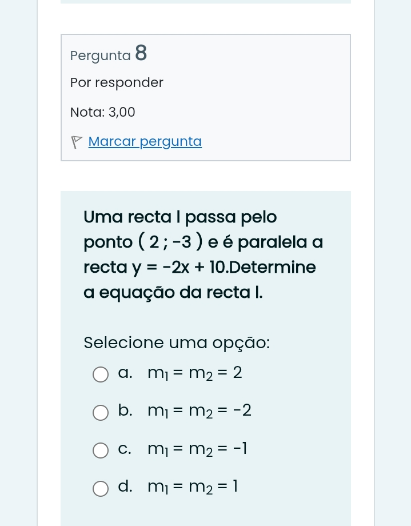The height and width of the screenshot is (526, 411).
Task: Choose radio button for option b
Action: click(x=101, y=412)
